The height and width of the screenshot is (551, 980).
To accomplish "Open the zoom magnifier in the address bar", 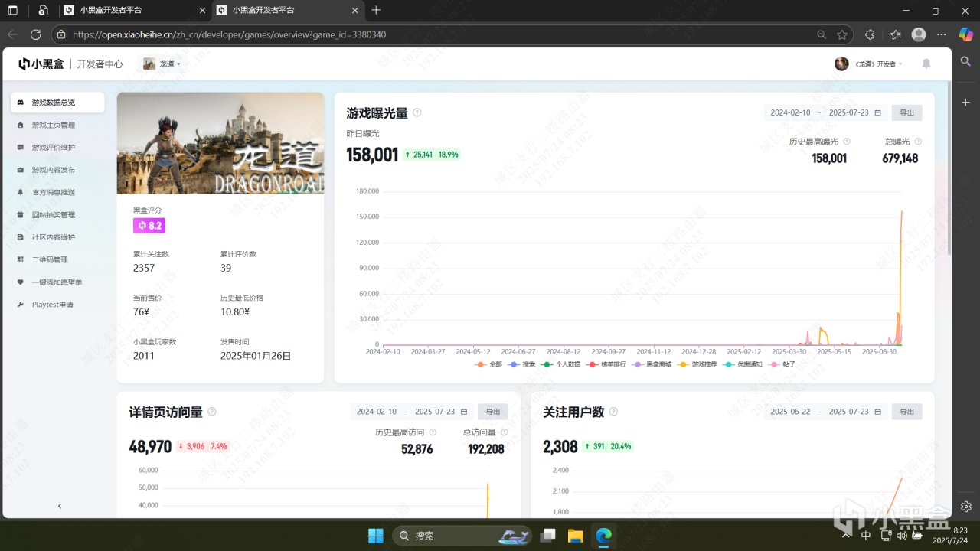I will tap(822, 34).
